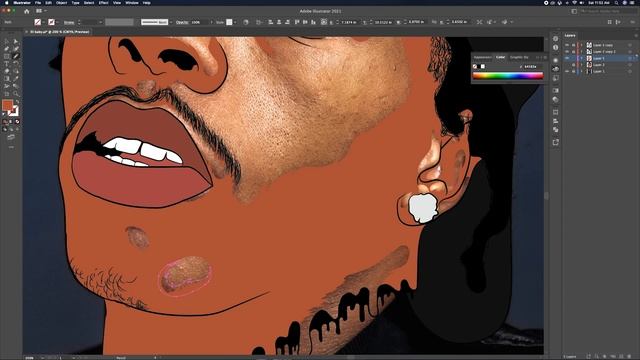Reset default fill and stroke
Image resolution: width=640 pixels, height=360 pixels.
coord(4,114)
